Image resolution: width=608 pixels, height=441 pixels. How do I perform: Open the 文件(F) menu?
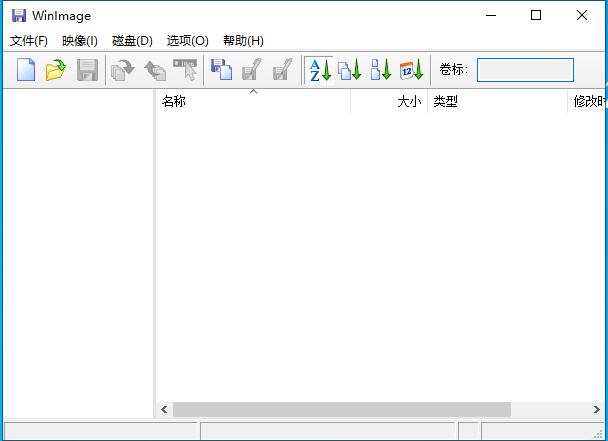(x=29, y=41)
